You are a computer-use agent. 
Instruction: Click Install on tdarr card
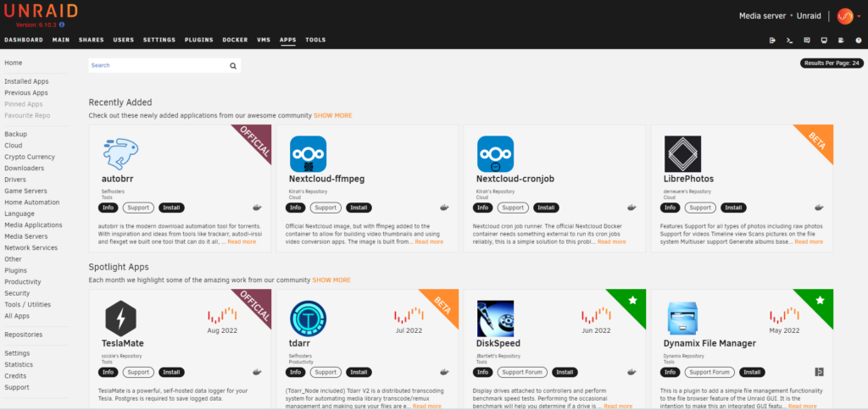point(359,373)
